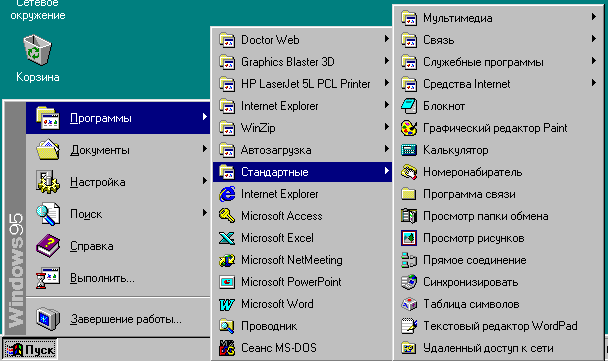The height and width of the screenshot is (361, 608).
Task: Open the Graphics Blaster 3D folder icon
Action: click(227, 62)
